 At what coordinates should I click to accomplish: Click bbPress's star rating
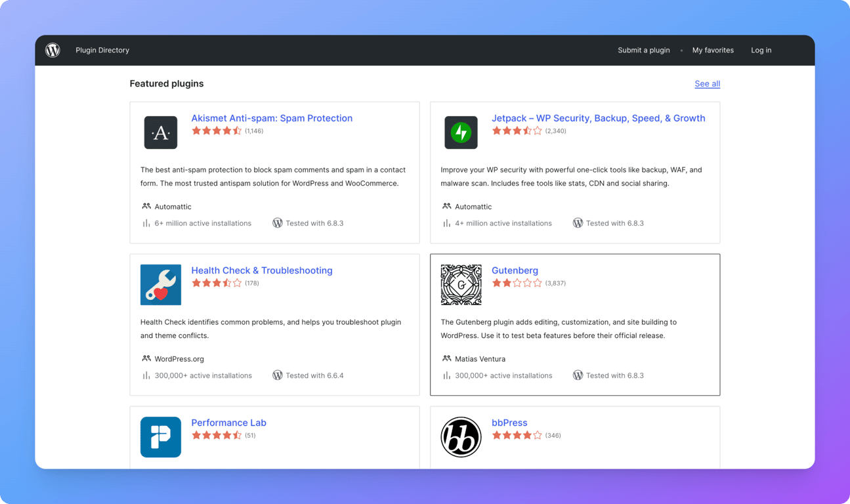[x=517, y=436]
